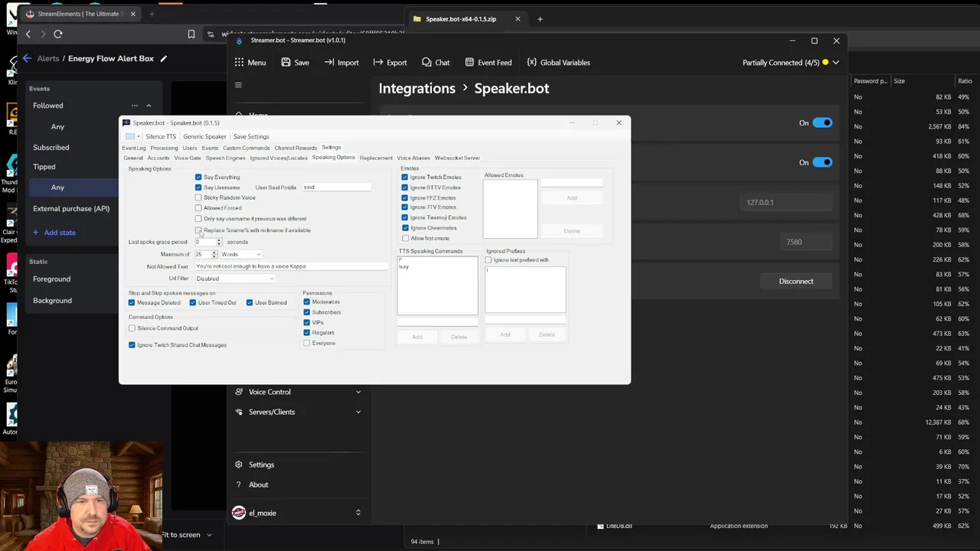Viewport: 980px width, 551px height.
Task: Uncheck Ignore Twitch Emotes
Action: pos(405,177)
